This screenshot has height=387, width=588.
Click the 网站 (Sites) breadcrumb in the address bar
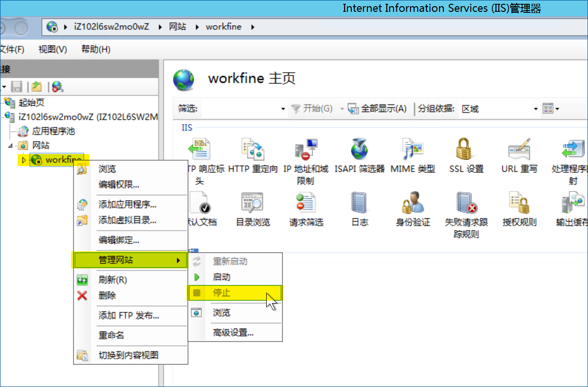pyautogui.click(x=178, y=27)
